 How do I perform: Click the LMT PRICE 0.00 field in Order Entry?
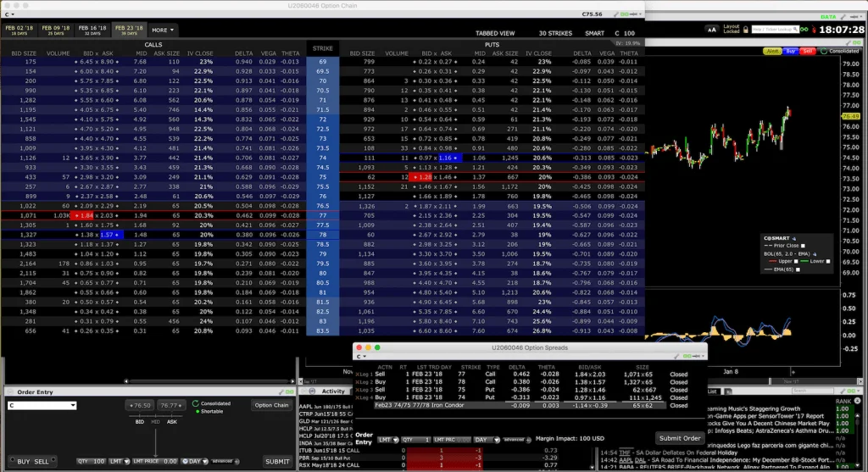[156, 462]
